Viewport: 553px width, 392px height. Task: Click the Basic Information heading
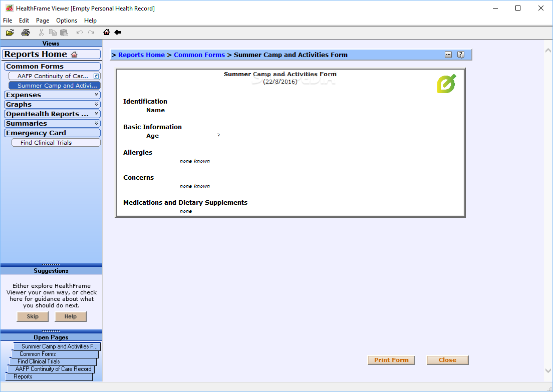pos(152,127)
